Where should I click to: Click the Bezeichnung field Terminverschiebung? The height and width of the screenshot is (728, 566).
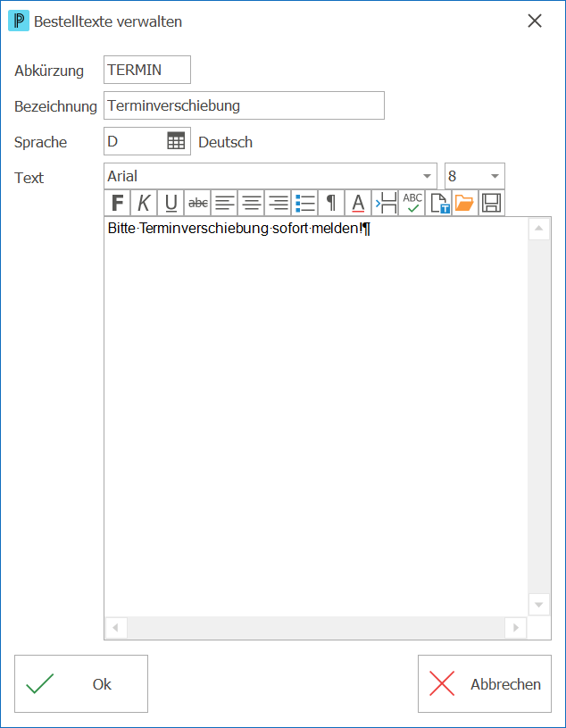click(244, 105)
